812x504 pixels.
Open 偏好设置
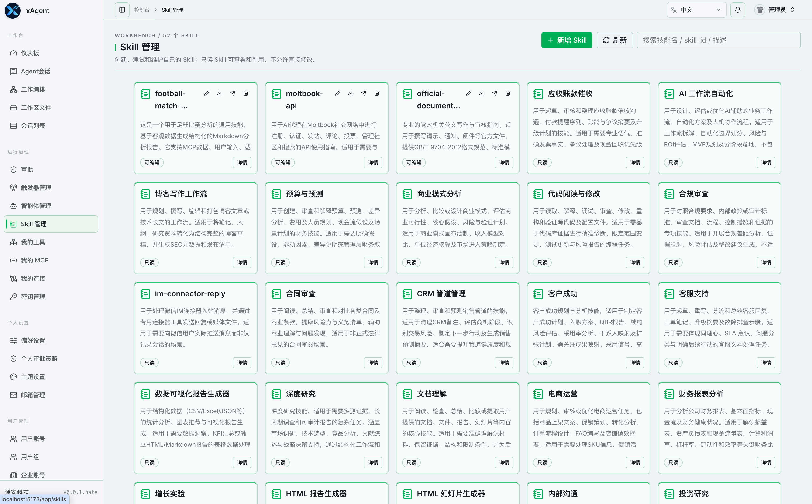coord(51,341)
